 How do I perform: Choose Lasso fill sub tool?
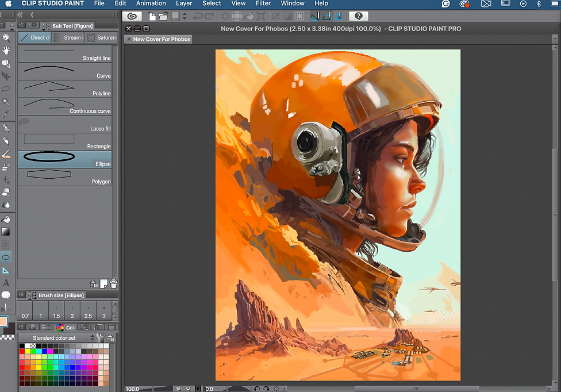pyautogui.click(x=65, y=125)
